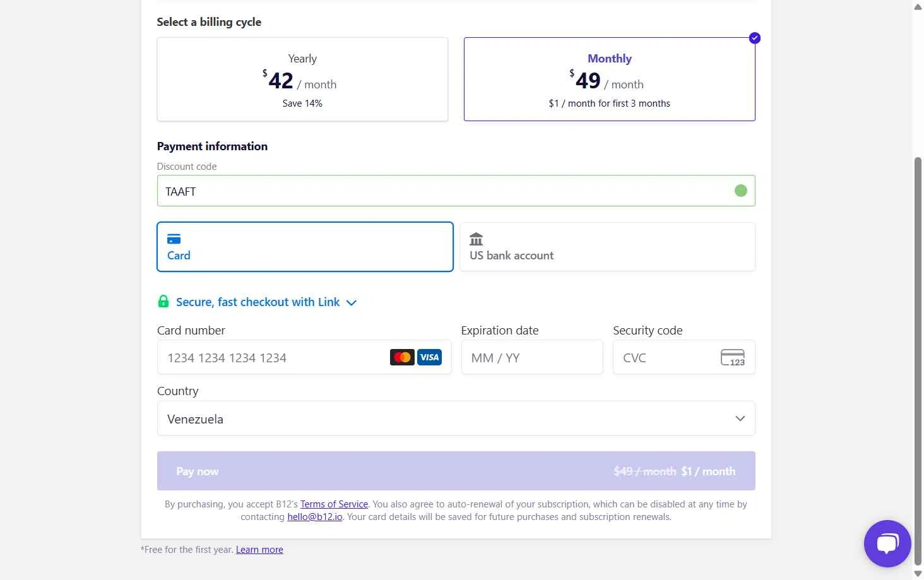
Task: Click the CVC card hint icon
Action: [x=733, y=357]
